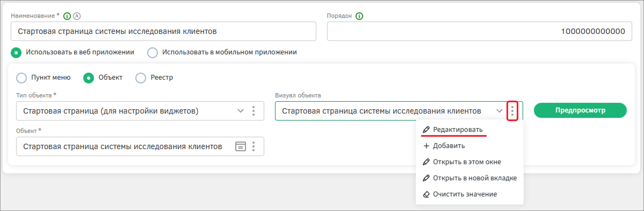Click the form picker icon in Объект field
This screenshot has height=211, width=644.
point(240,146)
